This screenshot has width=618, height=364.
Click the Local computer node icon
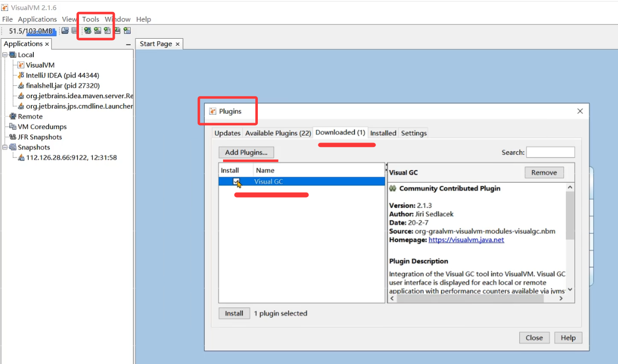[12, 55]
